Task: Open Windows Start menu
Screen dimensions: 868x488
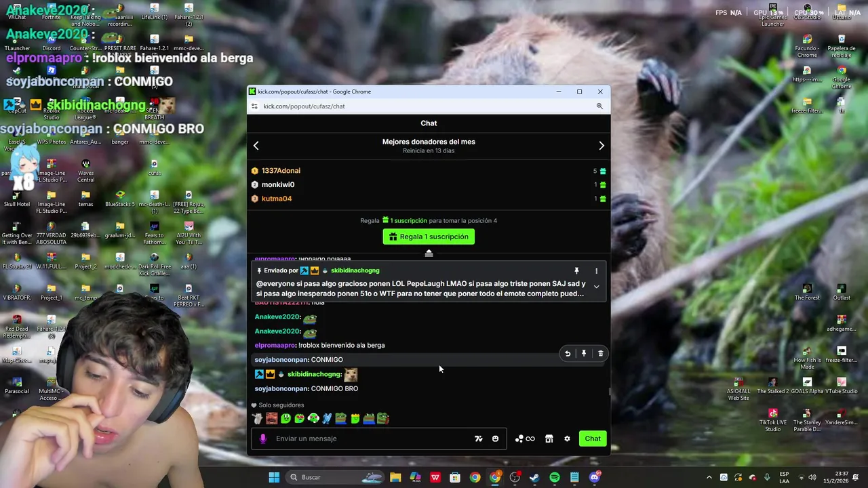Action: coord(274,477)
